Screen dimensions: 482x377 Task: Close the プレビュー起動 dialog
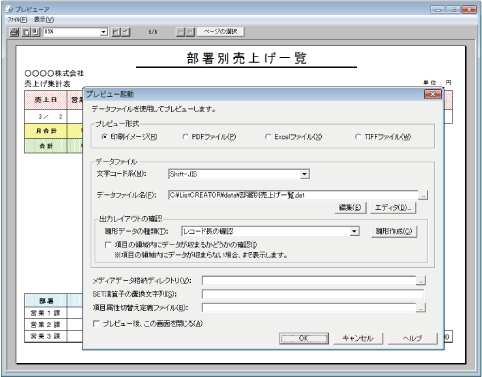point(433,94)
